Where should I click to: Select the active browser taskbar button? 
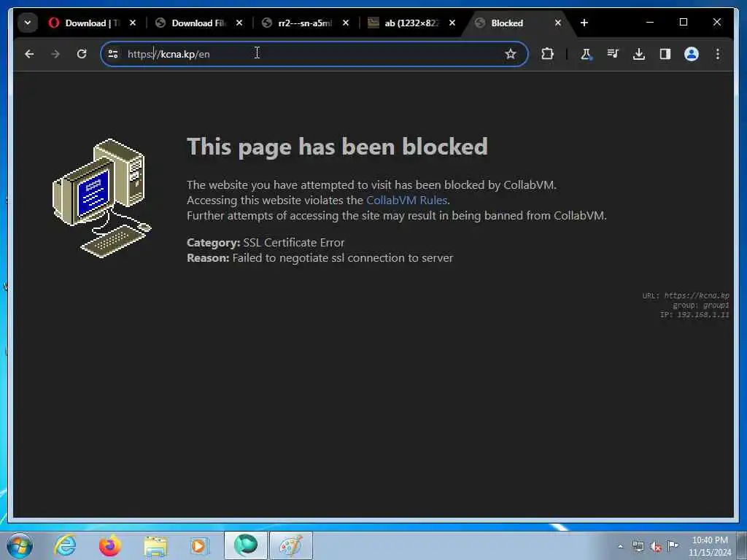(x=246, y=545)
